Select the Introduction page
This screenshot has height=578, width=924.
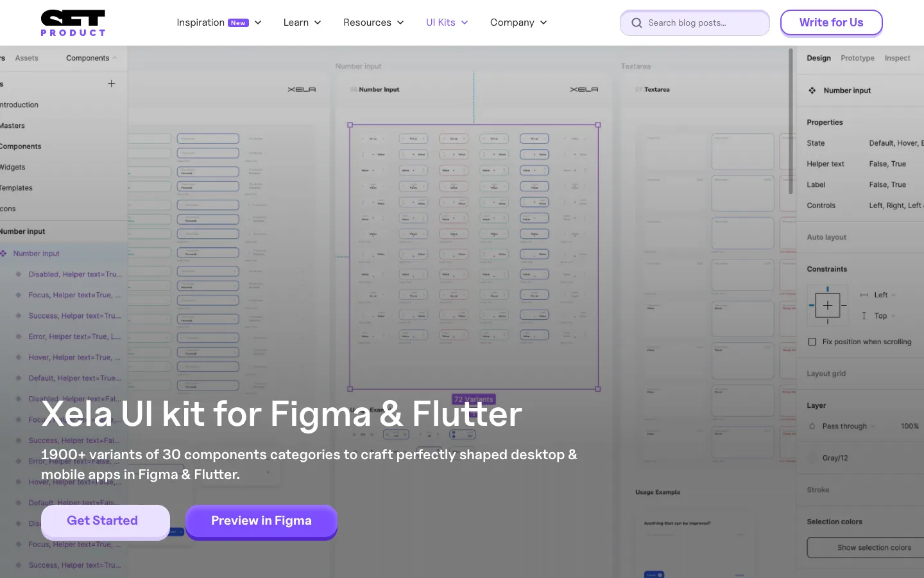click(x=19, y=105)
